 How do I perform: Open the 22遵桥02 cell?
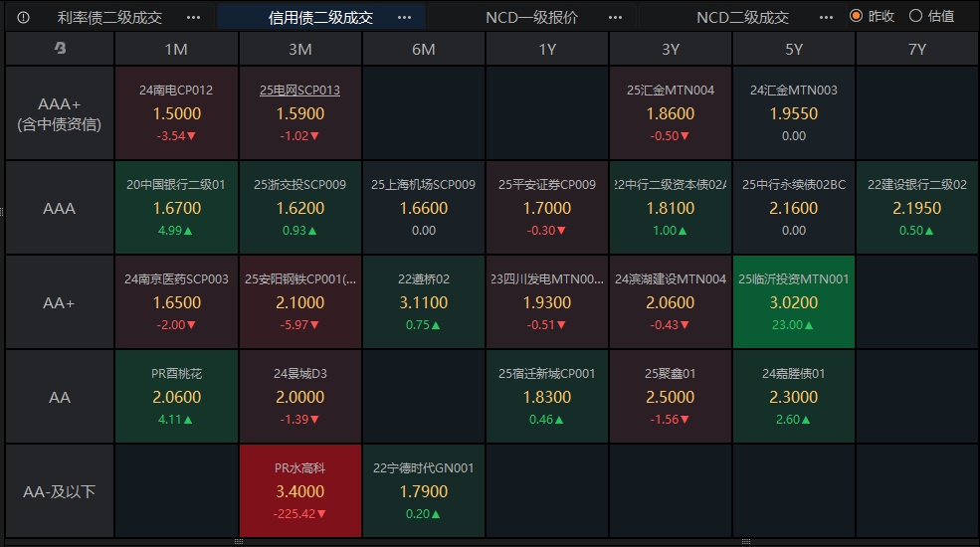(x=424, y=302)
